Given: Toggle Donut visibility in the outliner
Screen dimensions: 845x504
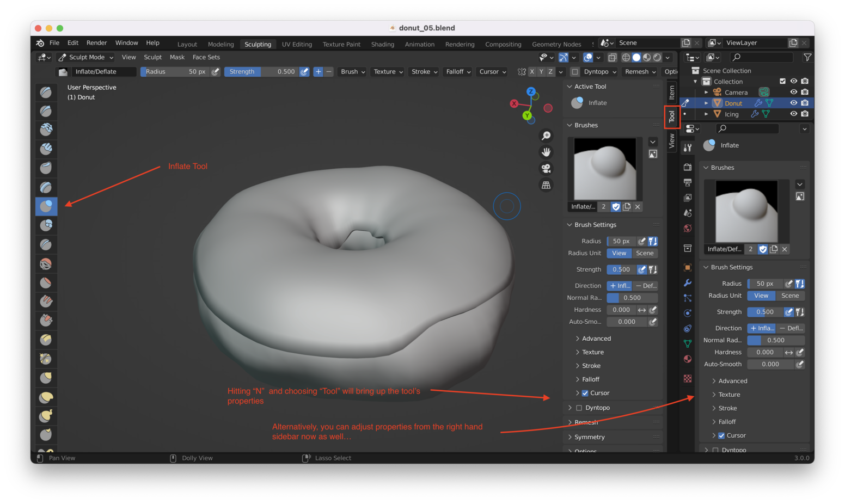Looking at the screenshot, I should [794, 103].
